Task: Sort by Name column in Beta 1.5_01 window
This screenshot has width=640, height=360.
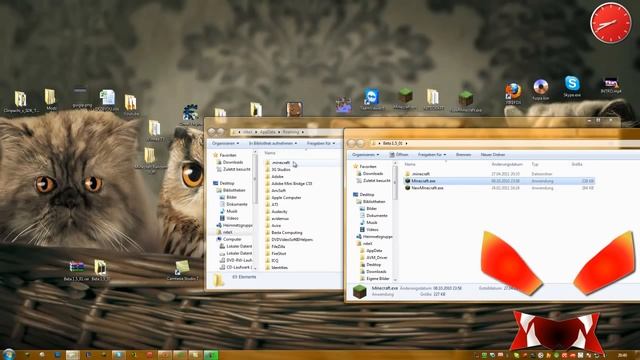Action: 410,164
